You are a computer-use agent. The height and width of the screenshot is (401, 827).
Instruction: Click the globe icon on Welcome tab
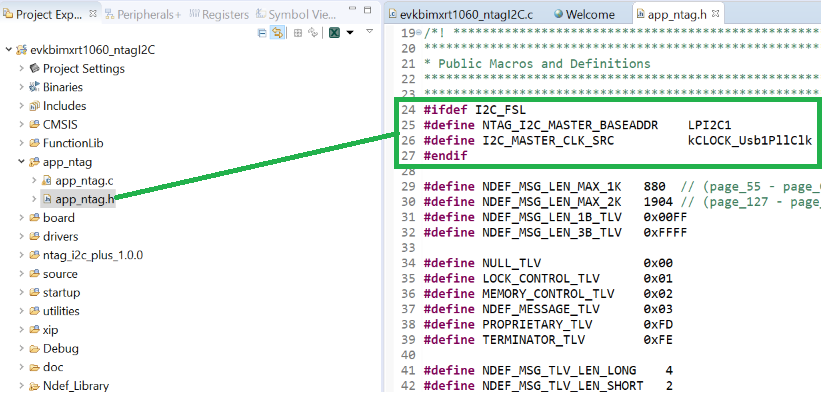[559, 14]
